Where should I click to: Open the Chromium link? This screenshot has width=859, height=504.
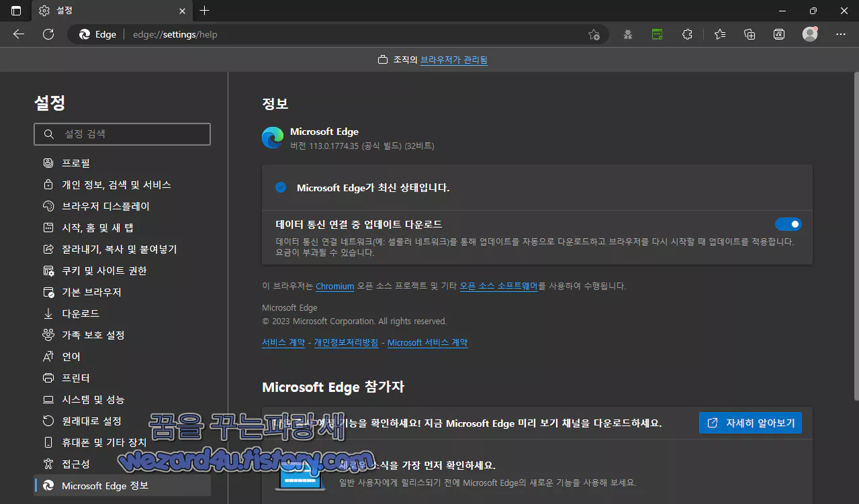[334, 286]
